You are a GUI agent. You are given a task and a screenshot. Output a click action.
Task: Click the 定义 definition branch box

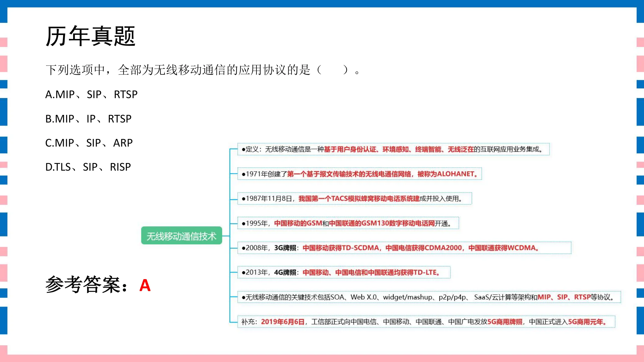coord(393,149)
